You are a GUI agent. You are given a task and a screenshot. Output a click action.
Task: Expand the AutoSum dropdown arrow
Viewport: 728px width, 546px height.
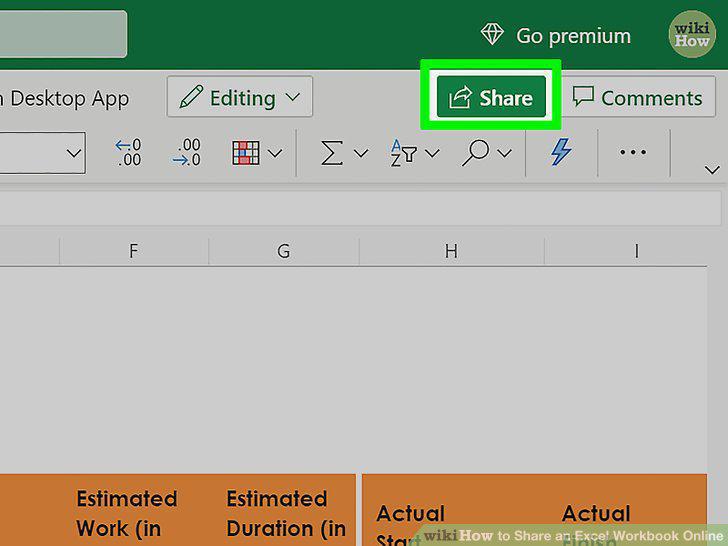pos(361,153)
